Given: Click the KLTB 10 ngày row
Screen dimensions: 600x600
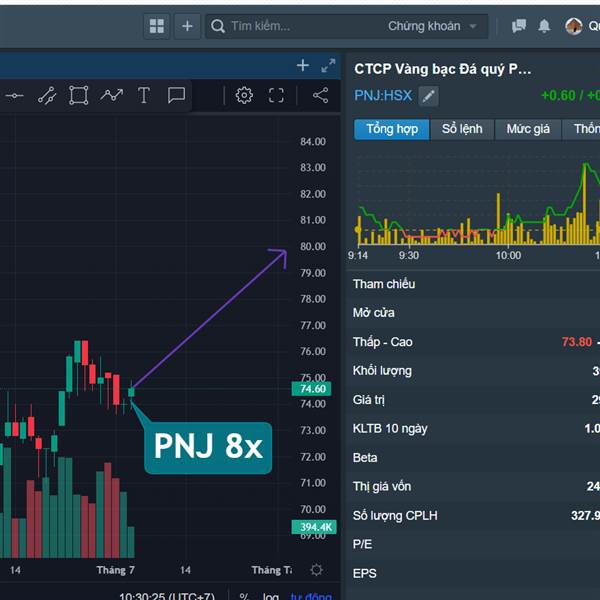Looking at the screenshot, I should 474,429.
